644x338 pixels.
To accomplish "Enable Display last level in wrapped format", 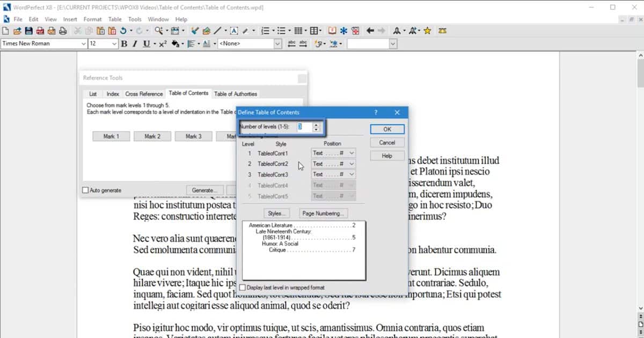I will coord(243,288).
